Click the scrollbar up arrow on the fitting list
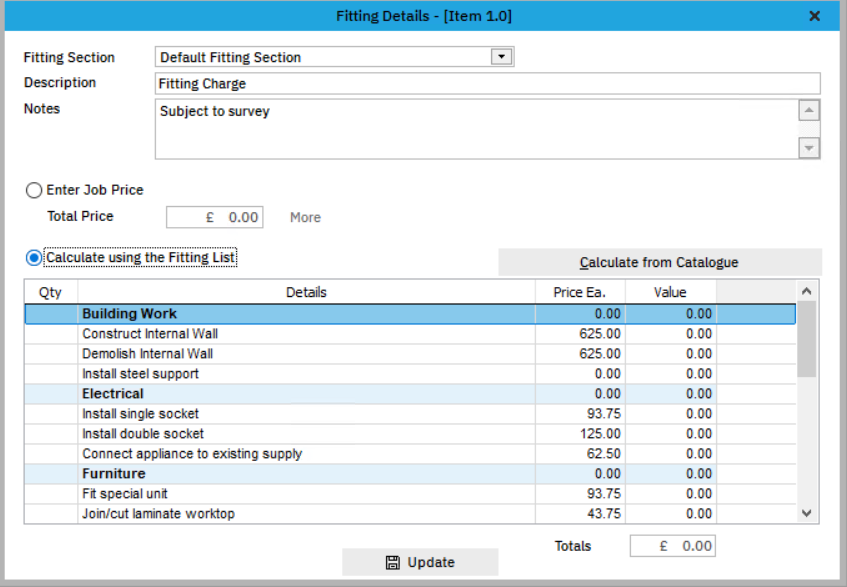Screen dimensions: 847x587 [x=806, y=291]
